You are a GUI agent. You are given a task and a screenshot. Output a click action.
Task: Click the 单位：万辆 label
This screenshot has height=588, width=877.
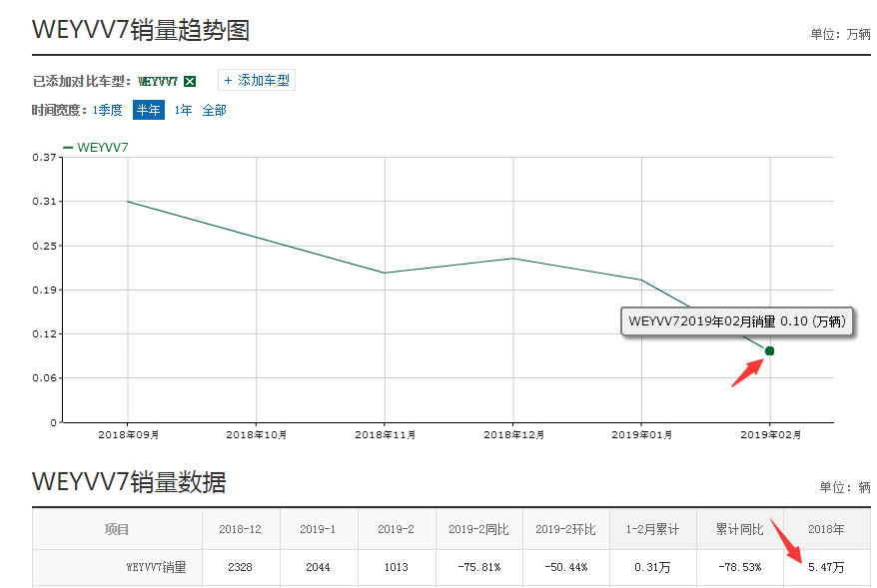840,34
